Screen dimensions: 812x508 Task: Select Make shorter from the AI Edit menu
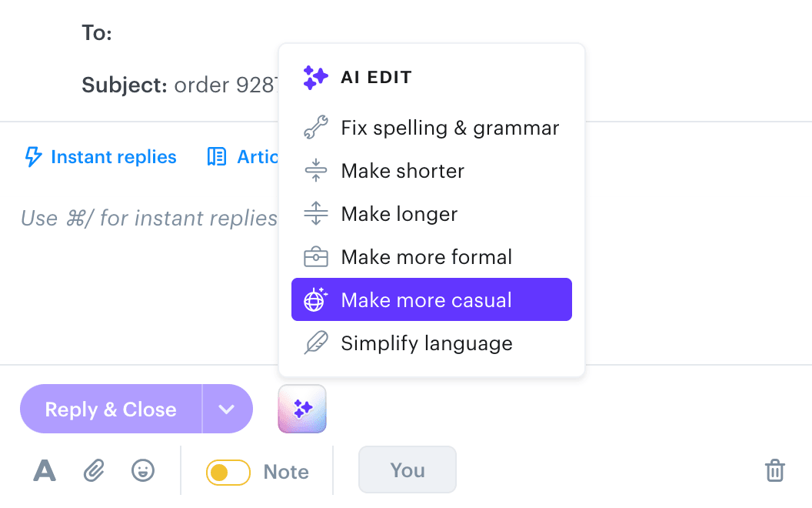(402, 171)
